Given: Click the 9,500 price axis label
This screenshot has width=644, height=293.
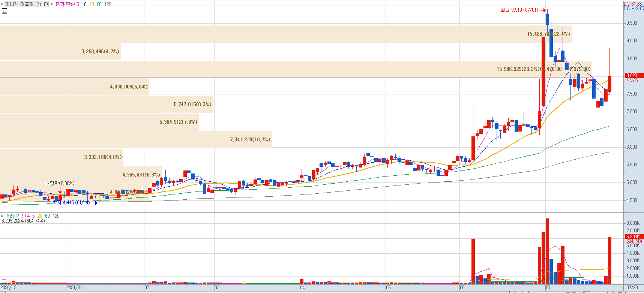Looking at the screenshot, I should tap(632, 23).
